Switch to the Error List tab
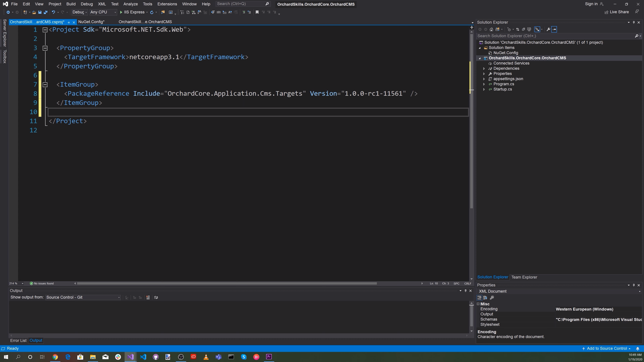 (x=18, y=341)
